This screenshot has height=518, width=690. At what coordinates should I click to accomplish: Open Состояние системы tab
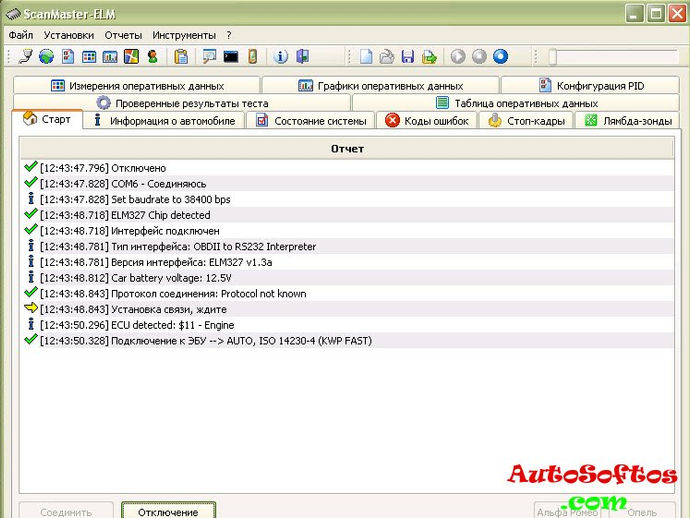click(x=311, y=121)
